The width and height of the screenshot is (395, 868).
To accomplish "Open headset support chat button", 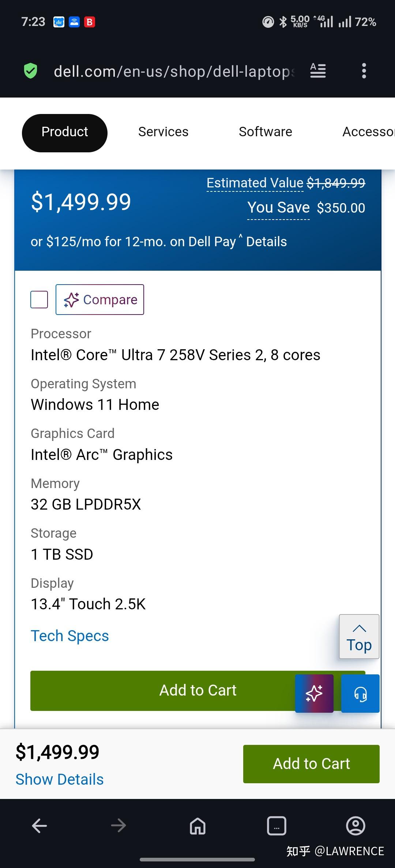I will click(x=360, y=693).
